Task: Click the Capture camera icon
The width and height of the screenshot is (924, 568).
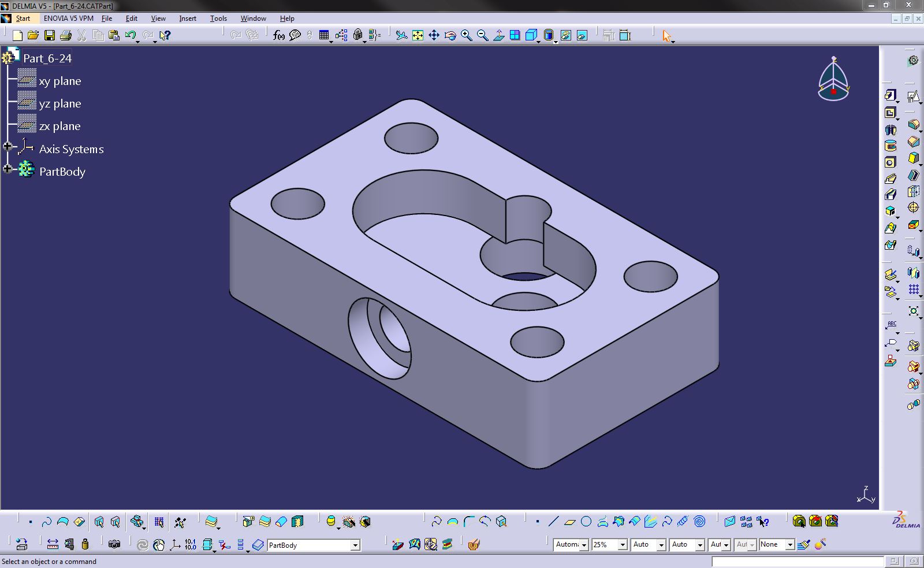Action: 114,544
